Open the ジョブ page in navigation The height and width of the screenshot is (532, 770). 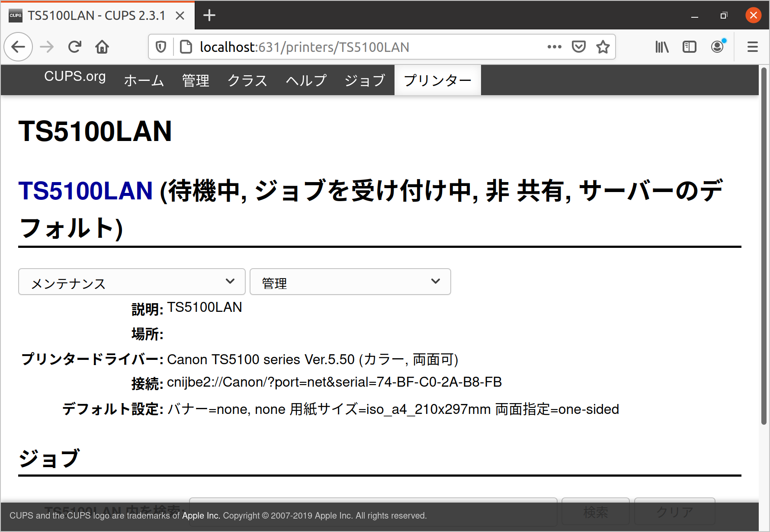point(365,80)
